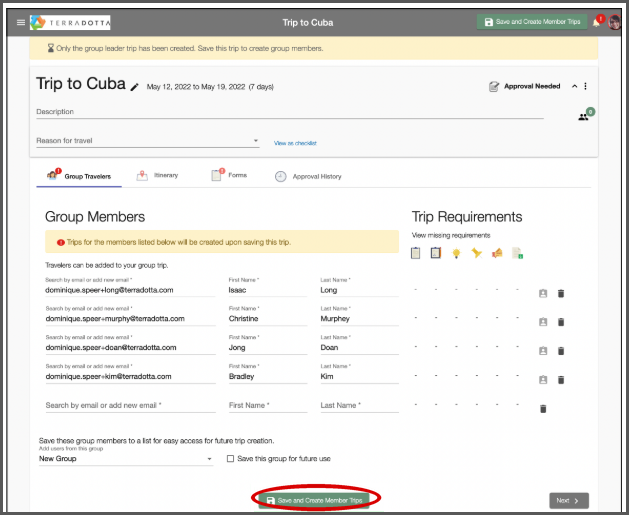Viewport: 629px width, 515px height.
Task: Click the notification bell icon
Action: point(596,23)
